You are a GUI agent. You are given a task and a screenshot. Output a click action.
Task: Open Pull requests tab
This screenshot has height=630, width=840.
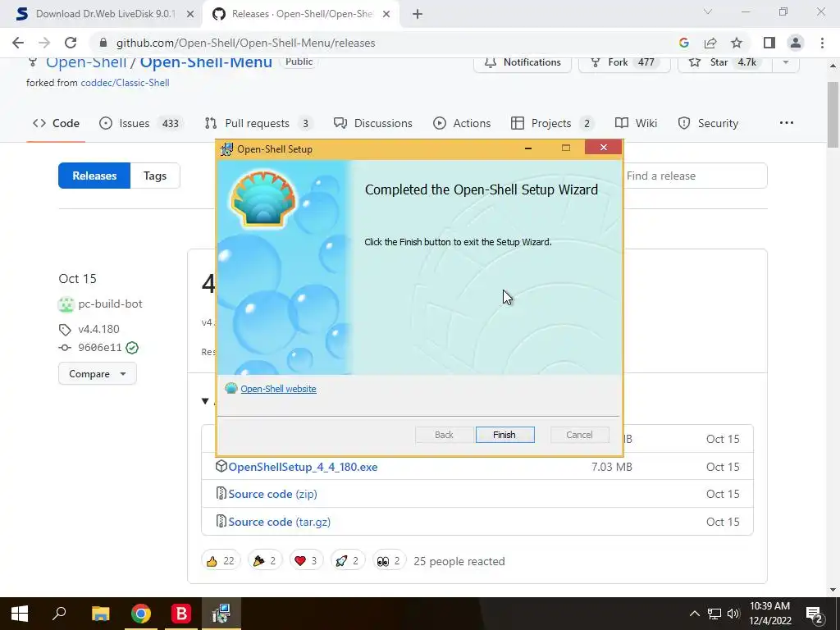click(x=258, y=123)
